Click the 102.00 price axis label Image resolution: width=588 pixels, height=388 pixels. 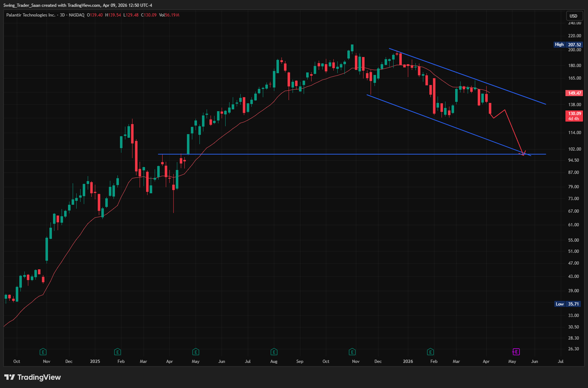tap(574, 149)
